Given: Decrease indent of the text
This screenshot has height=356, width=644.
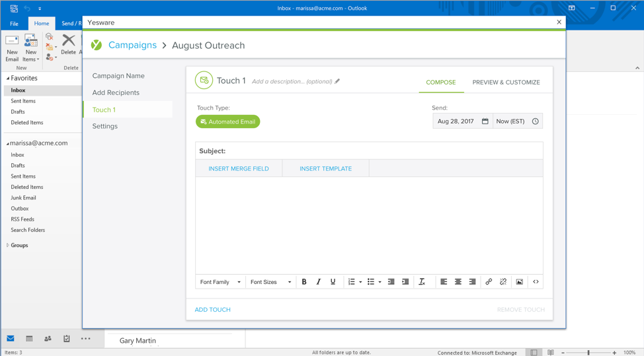Looking at the screenshot, I should [x=391, y=282].
